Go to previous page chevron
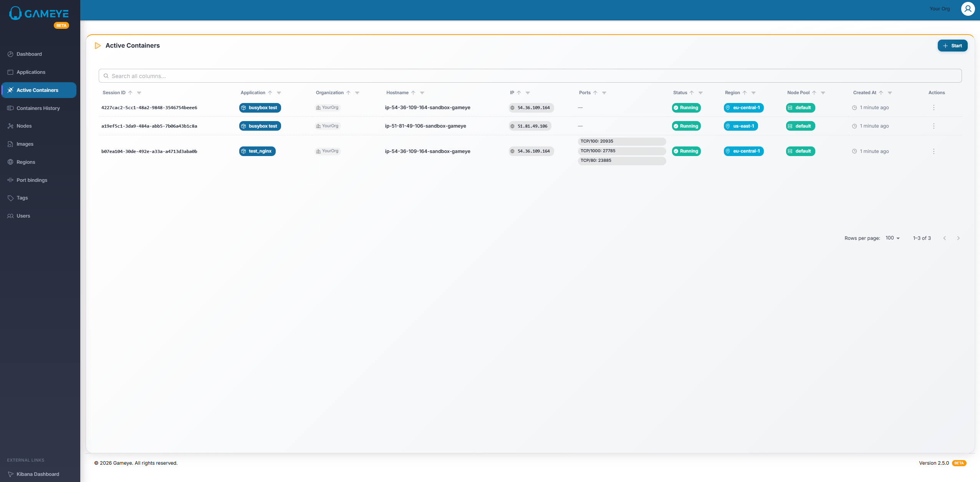The height and width of the screenshot is (482, 980). click(x=944, y=238)
